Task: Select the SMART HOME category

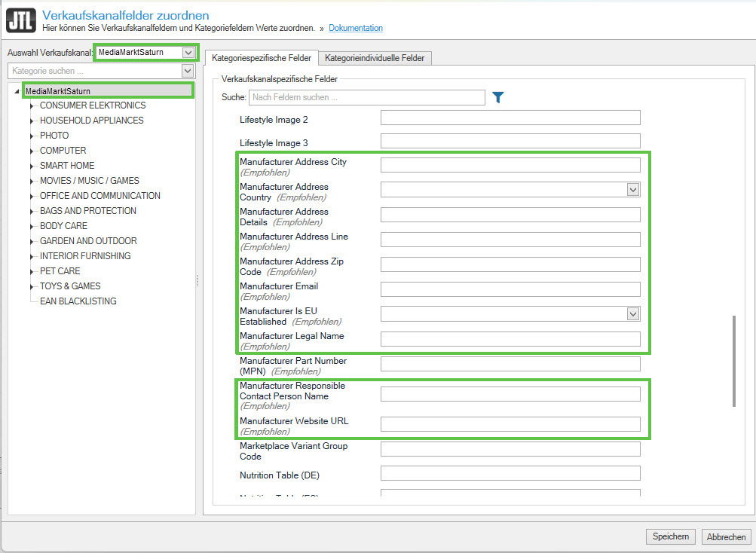Action: pyautogui.click(x=67, y=166)
